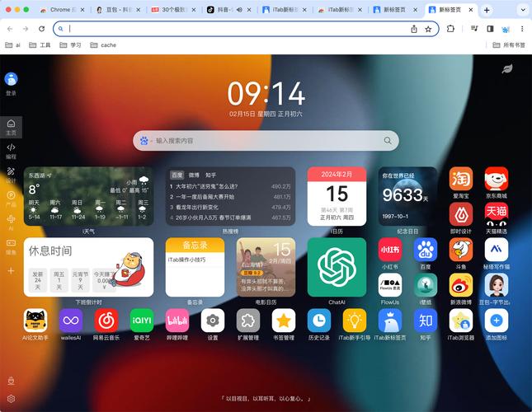532x412 pixels.
Task: Open the i壁纸 wallpaper app icon
Action: pos(426,285)
